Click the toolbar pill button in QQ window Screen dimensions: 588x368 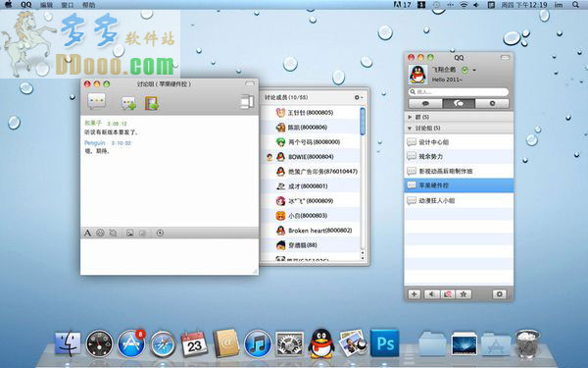(505, 58)
